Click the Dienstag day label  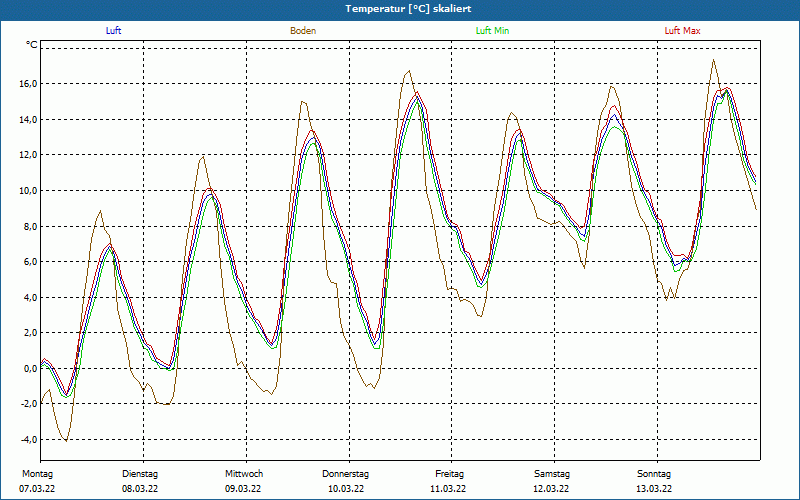[140, 474]
